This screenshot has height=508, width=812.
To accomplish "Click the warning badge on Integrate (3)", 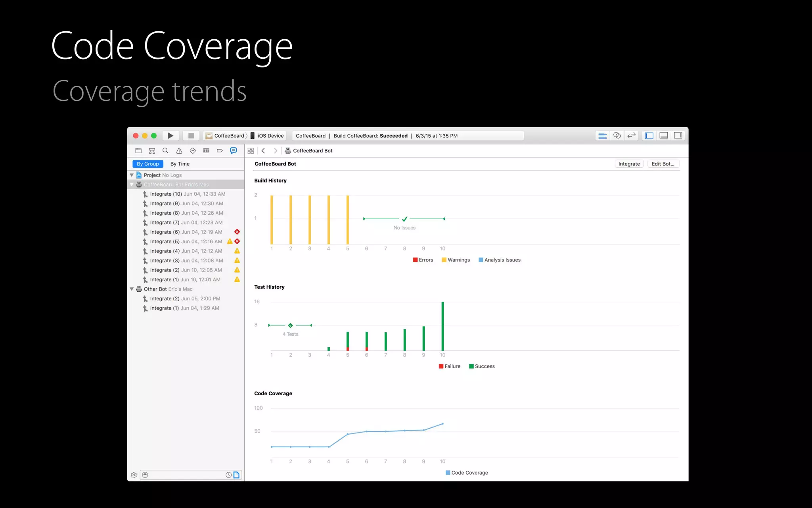I will 237,260.
